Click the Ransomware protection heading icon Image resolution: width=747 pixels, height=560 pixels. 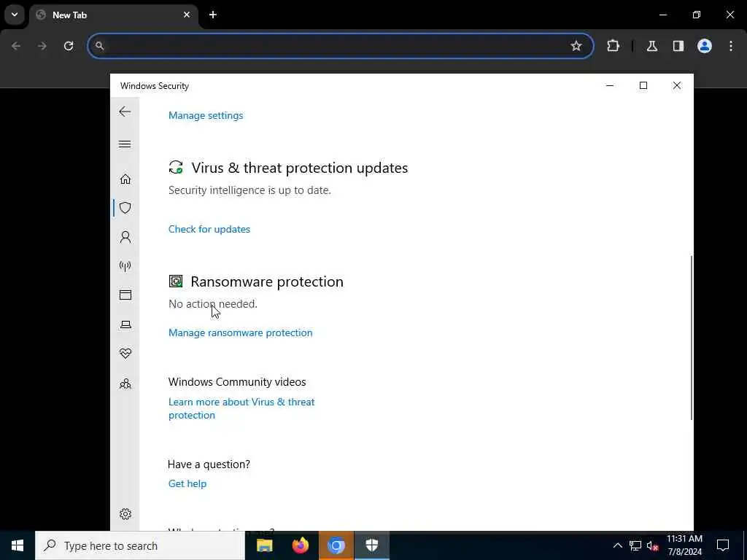pos(176,281)
